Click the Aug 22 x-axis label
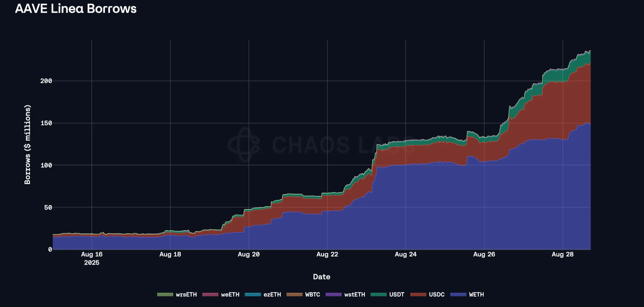 [327, 254]
